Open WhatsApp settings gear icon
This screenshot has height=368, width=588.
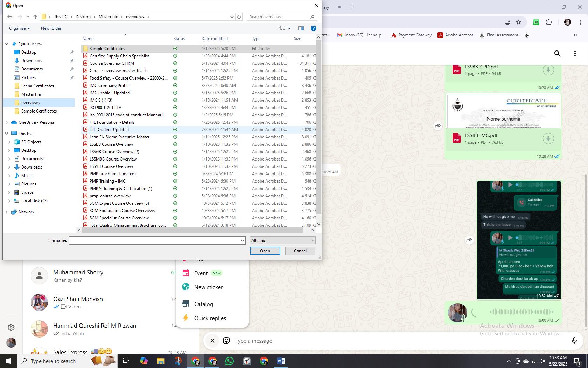11,327
